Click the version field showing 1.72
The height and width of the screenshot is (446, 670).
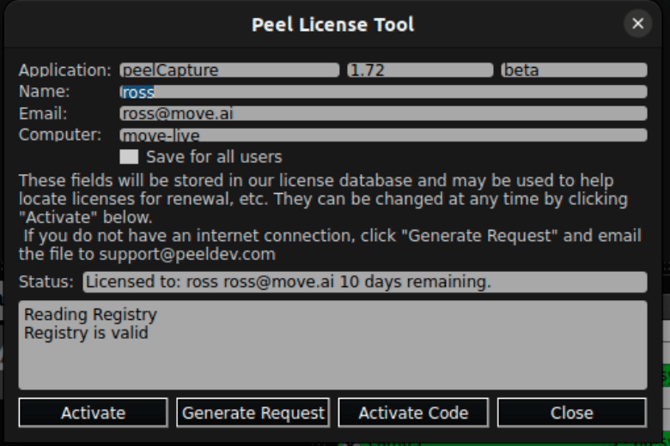click(420, 70)
